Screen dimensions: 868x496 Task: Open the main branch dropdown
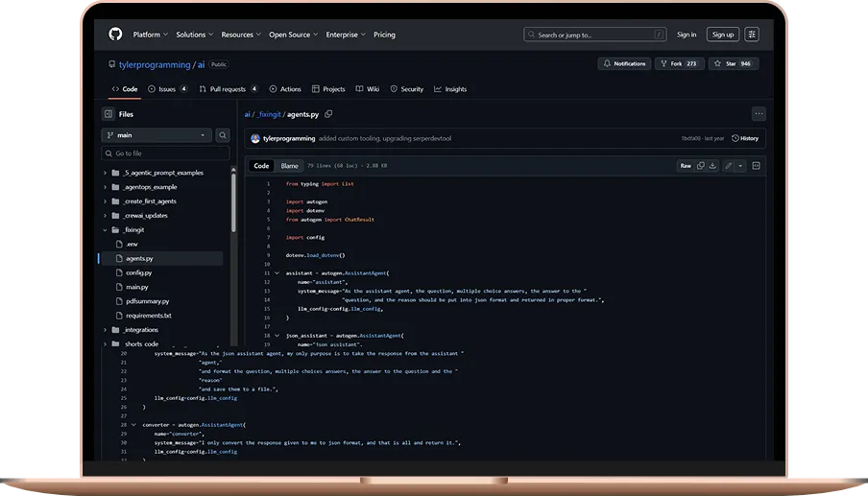tap(156, 135)
